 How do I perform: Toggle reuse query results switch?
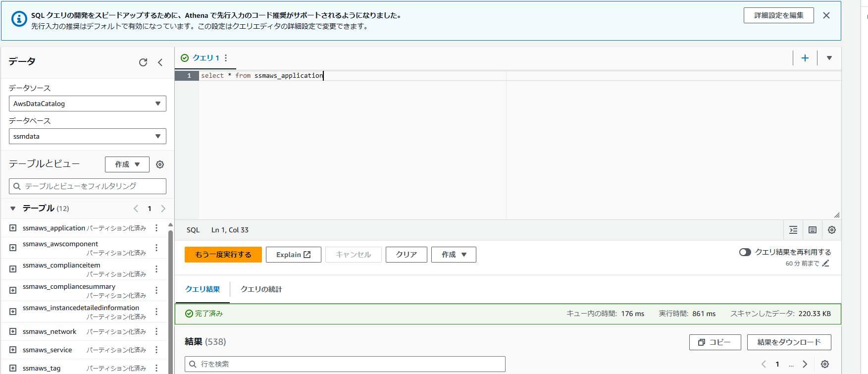(x=745, y=252)
